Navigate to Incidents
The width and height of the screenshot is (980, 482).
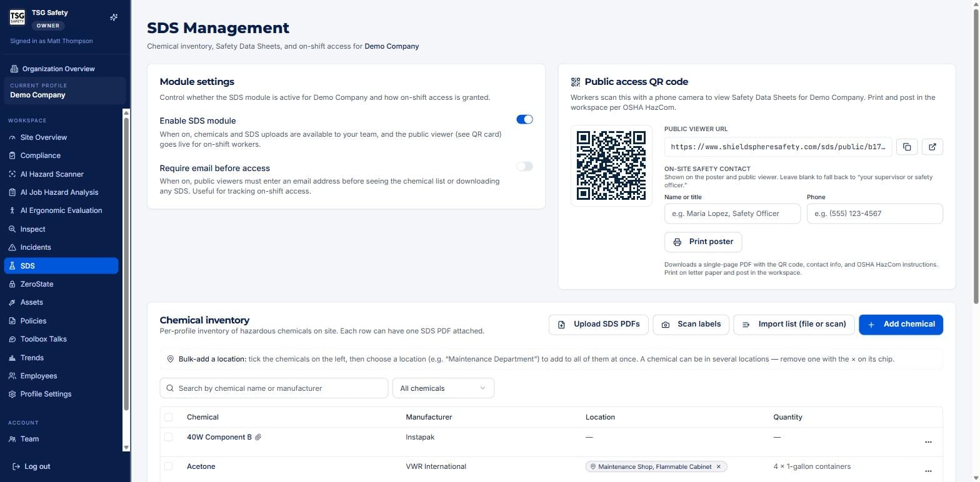point(61,247)
